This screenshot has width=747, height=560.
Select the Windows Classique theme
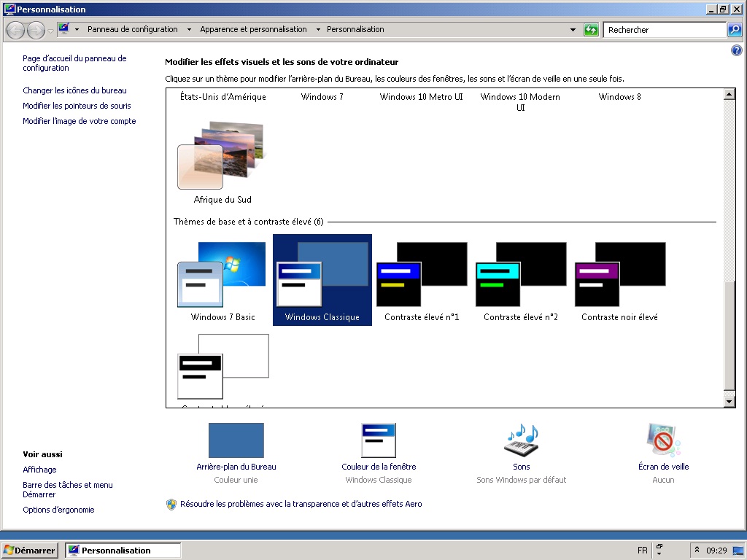pos(322,280)
